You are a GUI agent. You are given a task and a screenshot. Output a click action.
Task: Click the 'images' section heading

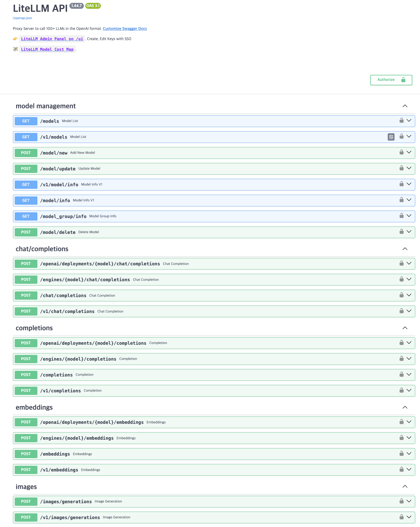[26, 487]
